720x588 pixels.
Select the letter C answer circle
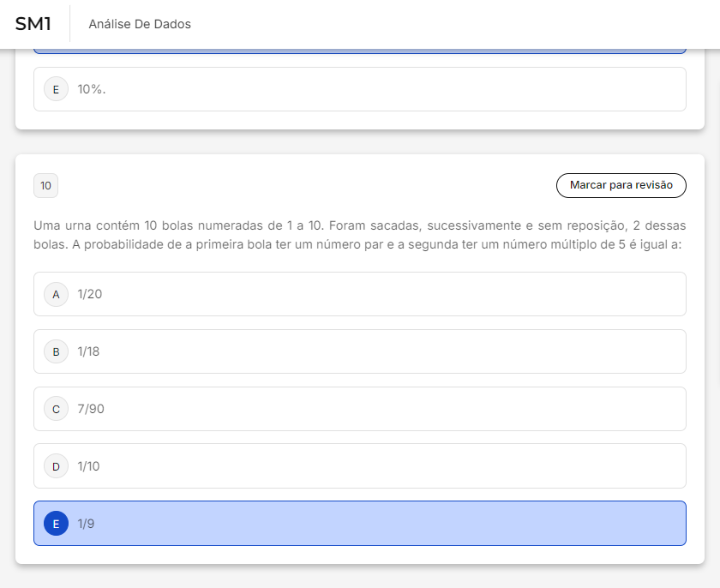coord(56,409)
